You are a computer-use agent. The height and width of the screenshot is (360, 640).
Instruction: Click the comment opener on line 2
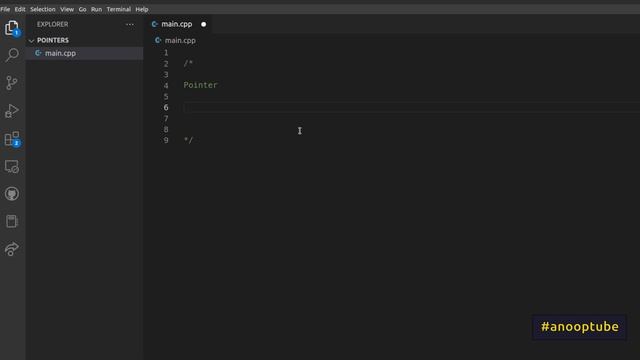(188, 63)
